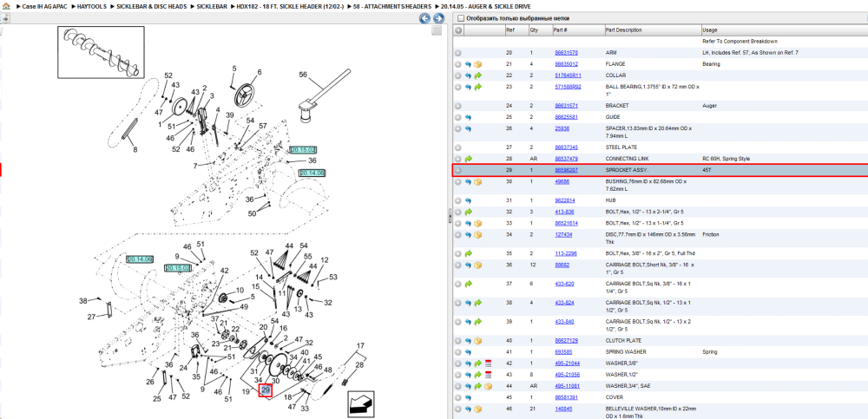
Task: Open part number 571588R92 link
Action: click(568, 87)
